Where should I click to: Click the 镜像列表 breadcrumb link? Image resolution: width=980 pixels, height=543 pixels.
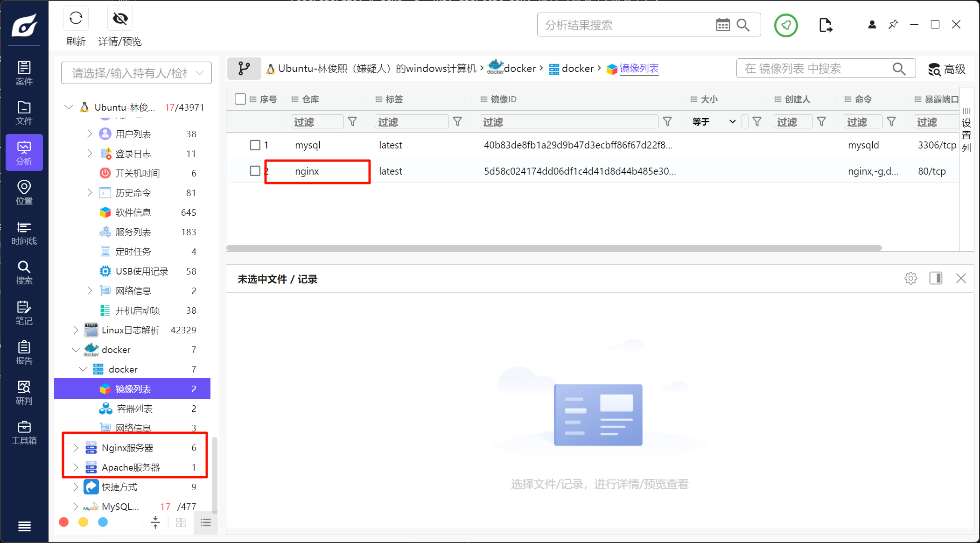(x=639, y=69)
